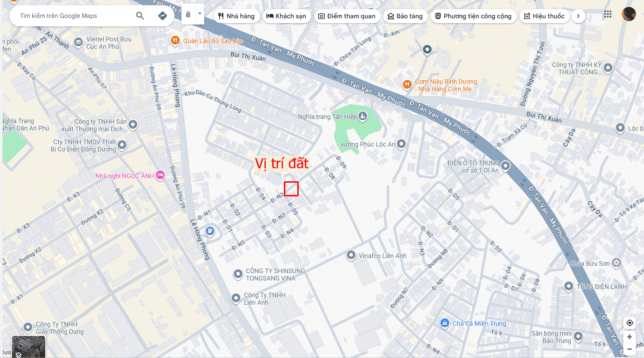Click the Tìm kiếm trên Google Maps field
Viewport: 644px width, 358px height.
click(x=74, y=16)
